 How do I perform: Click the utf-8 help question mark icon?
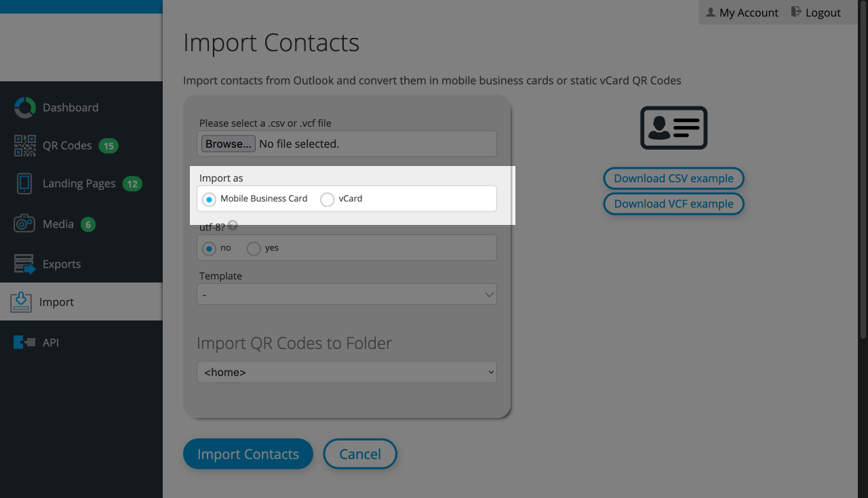click(233, 226)
